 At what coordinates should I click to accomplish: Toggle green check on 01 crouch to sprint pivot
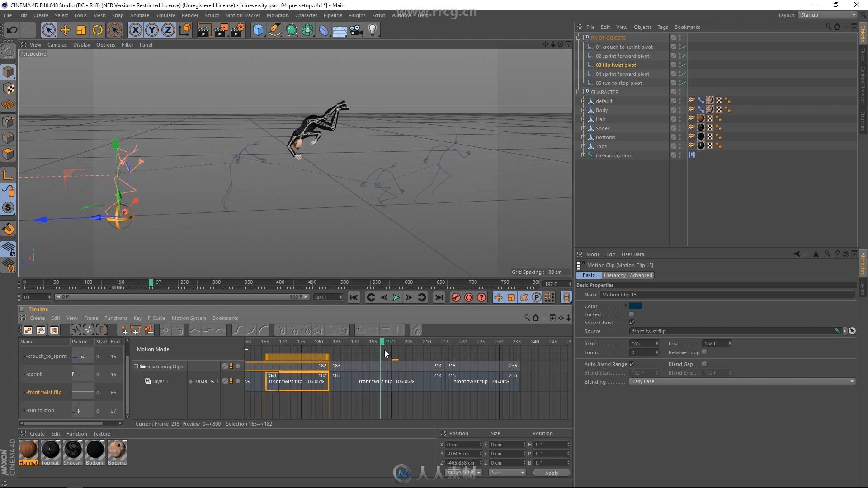click(684, 47)
